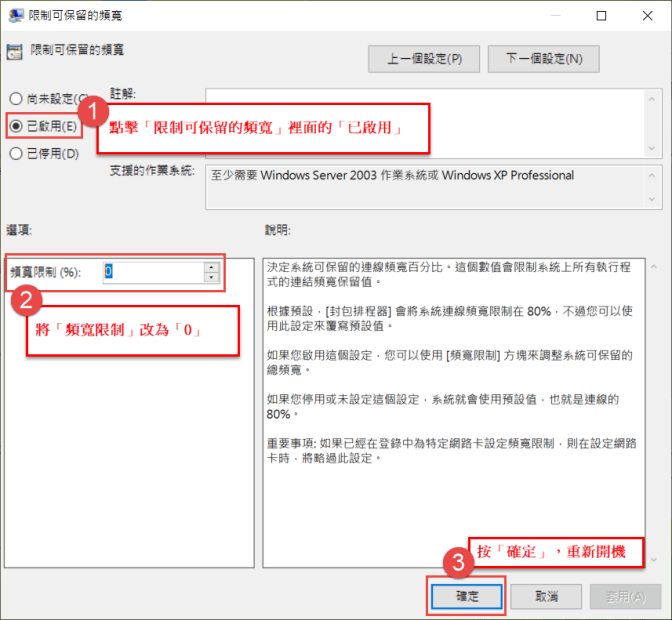
Task: Enable the policy with 已啟用 radio button
Action: 16,126
